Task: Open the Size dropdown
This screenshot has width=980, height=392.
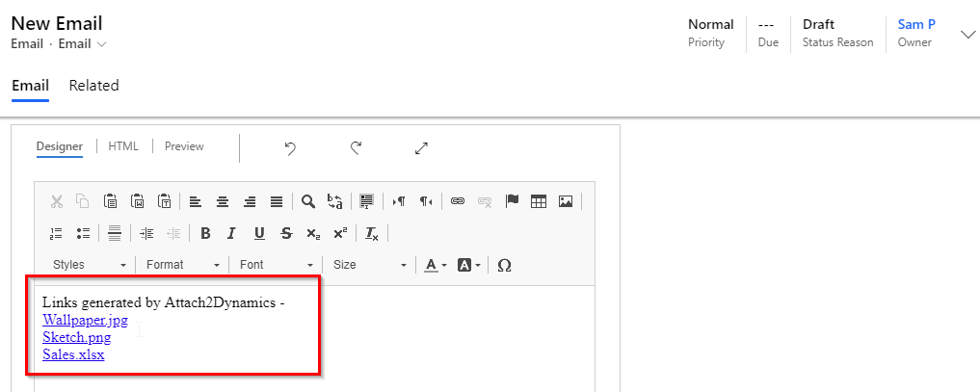Action: pyautogui.click(x=369, y=265)
